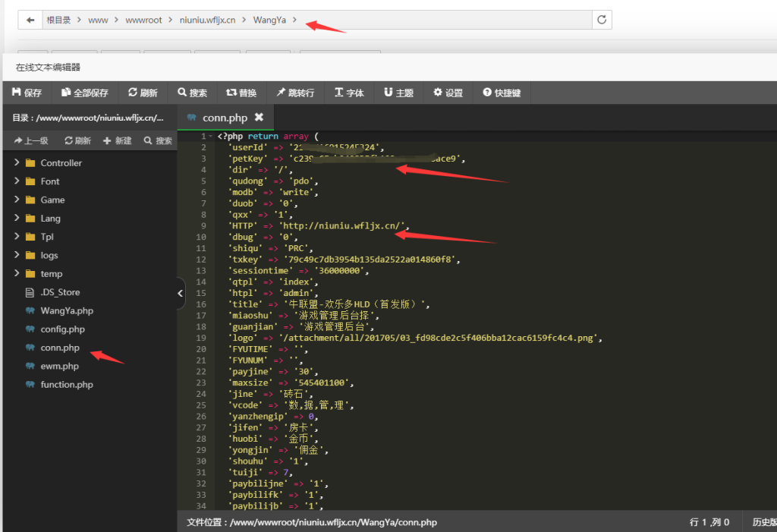The width and height of the screenshot is (777, 532).
Task: Open the .DS_Store file
Action: pos(60,292)
